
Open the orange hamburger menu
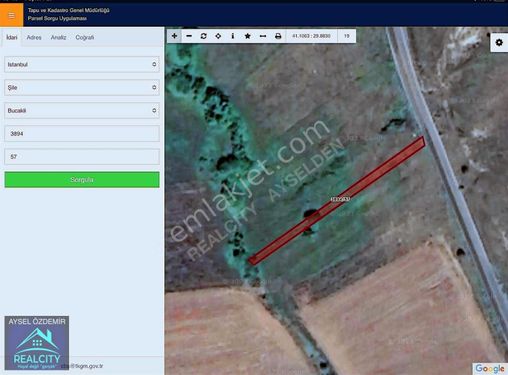pos(11,15)
